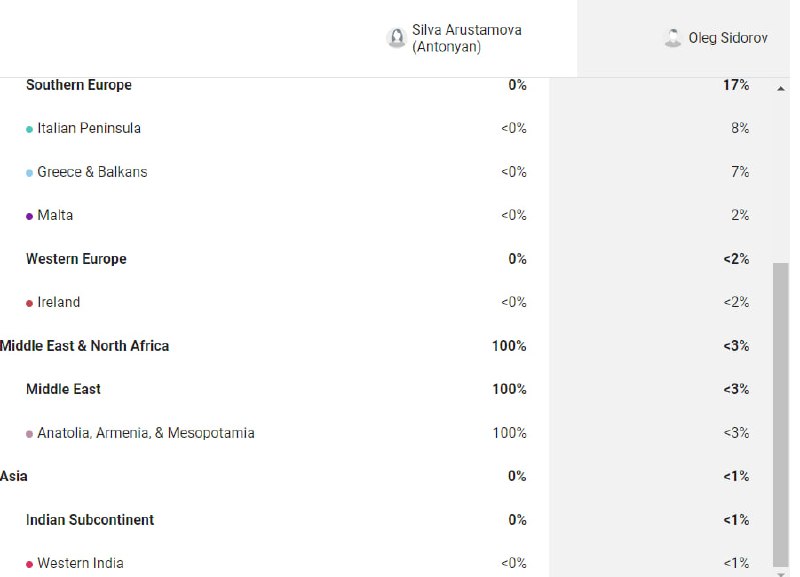Click the pink Western India dot
This screenshot has height=577, width=800.
point(29,564)
